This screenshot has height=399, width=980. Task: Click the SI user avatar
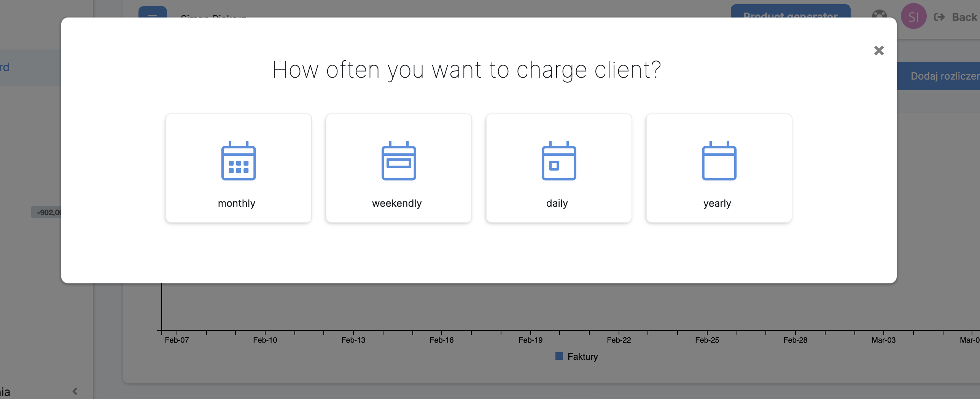[913, 16]
